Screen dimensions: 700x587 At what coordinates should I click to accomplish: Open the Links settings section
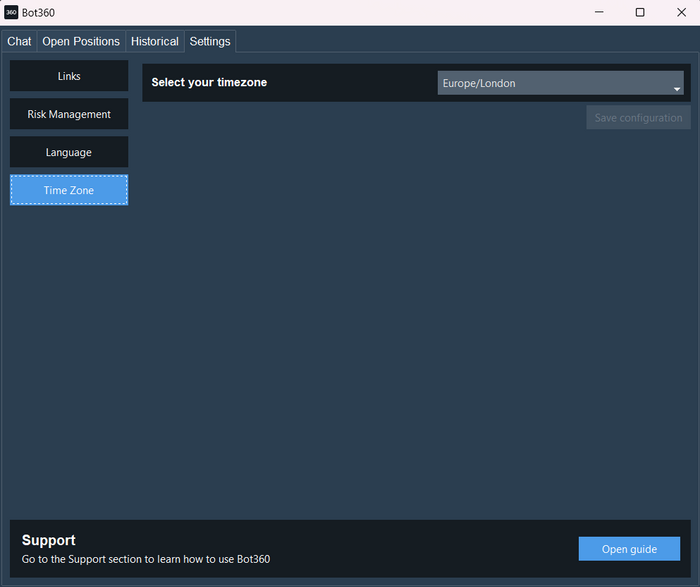point(69,76)
